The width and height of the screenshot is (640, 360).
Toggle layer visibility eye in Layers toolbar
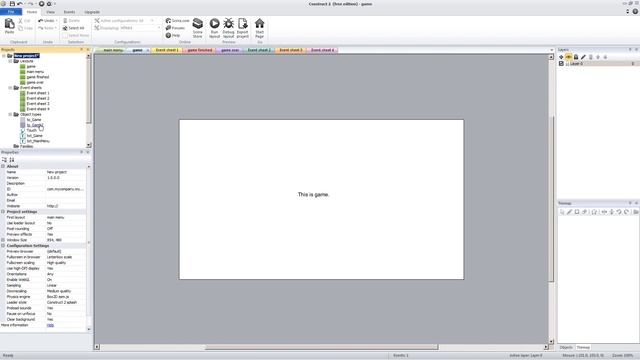(569, 57)
